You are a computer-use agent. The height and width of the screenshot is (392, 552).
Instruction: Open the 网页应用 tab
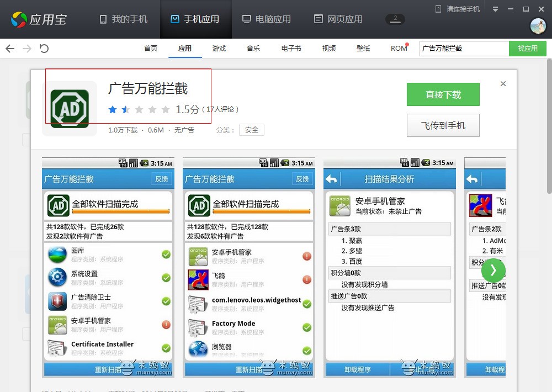338,19
